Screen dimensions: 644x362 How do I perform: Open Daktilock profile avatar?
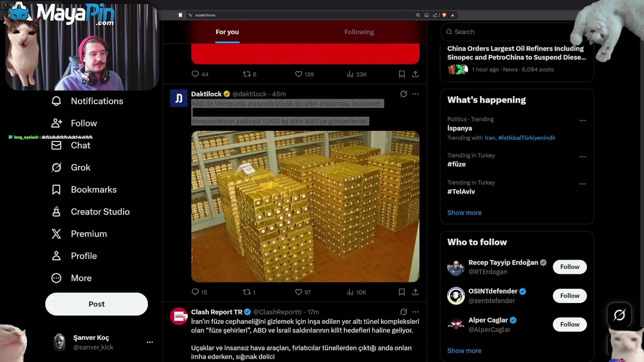point(179,99)
